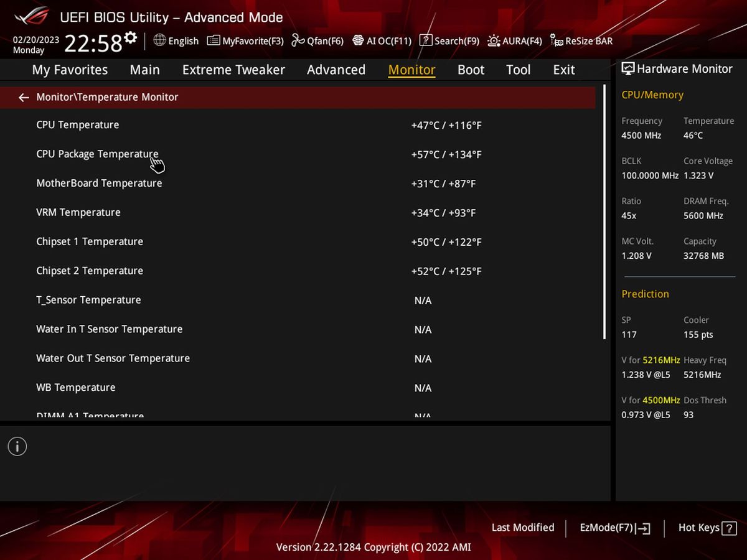Click the info circle icon in help area
The height and width of the screenshot is (560, 747).
(x=17, y=446)
